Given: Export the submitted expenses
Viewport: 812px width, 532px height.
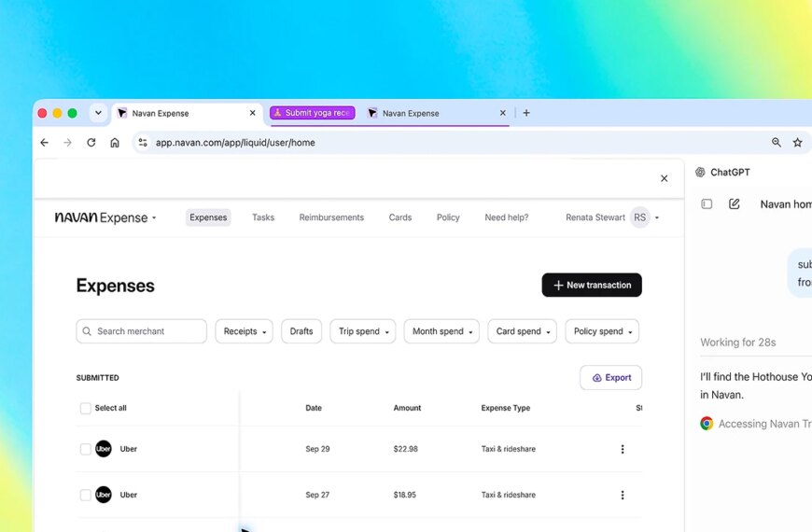Looking at the screenshot, I should (x=611, y=378).
